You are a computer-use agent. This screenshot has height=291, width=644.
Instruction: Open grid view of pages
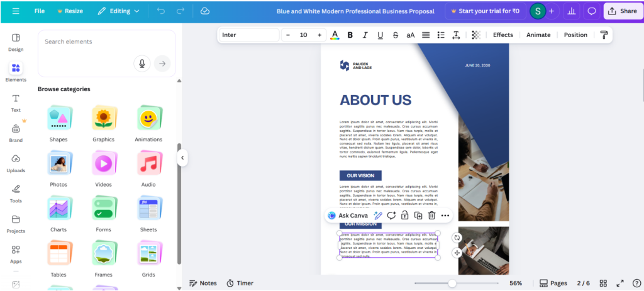click(x=603, y=283)
